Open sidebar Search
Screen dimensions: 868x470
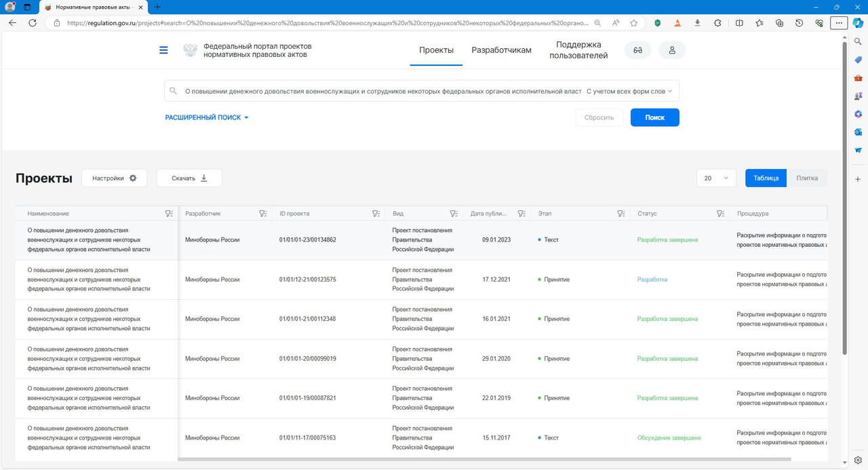pos(858,42)
